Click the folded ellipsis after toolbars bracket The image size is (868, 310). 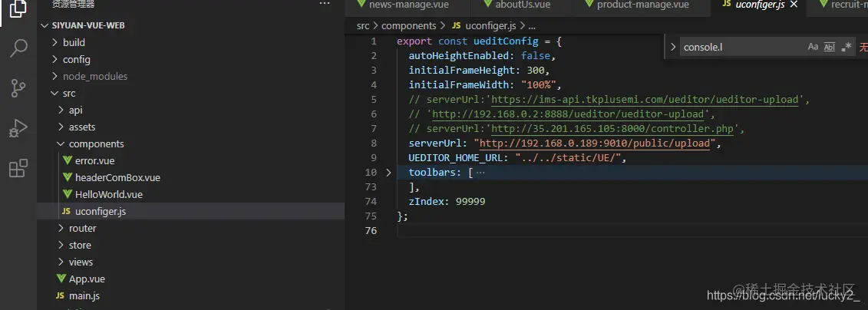(480, 172)
